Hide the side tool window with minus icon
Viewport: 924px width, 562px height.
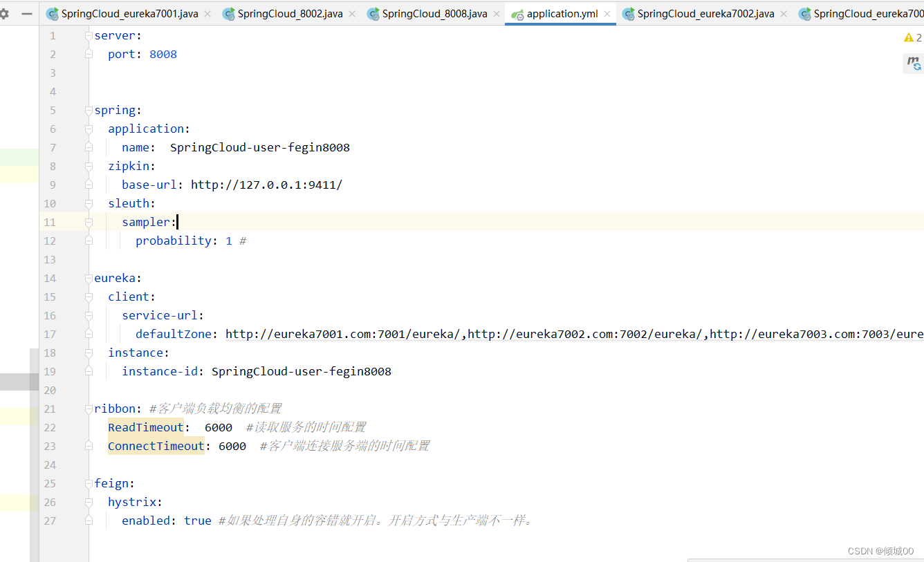point(27,14)
